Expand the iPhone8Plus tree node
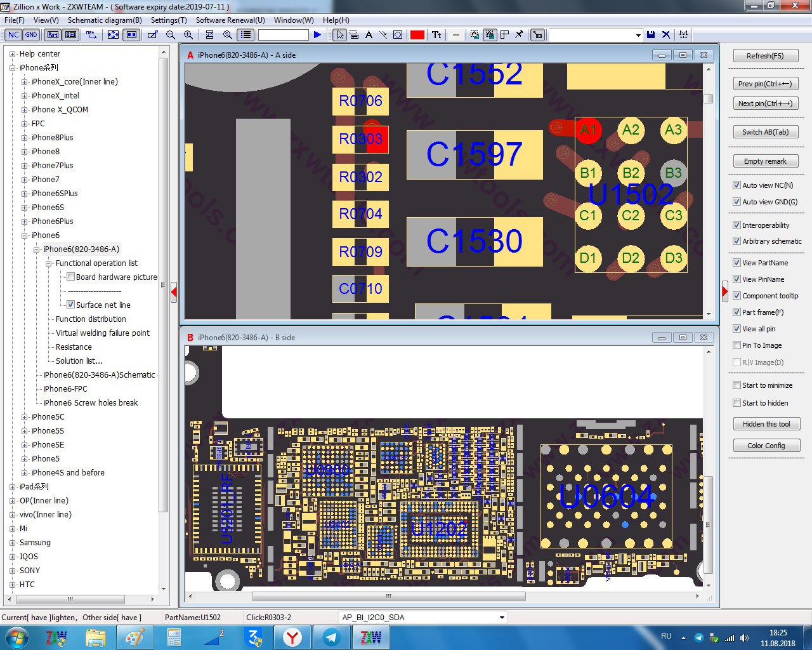The height and width of the screenshot is (650, 812). 24,138
